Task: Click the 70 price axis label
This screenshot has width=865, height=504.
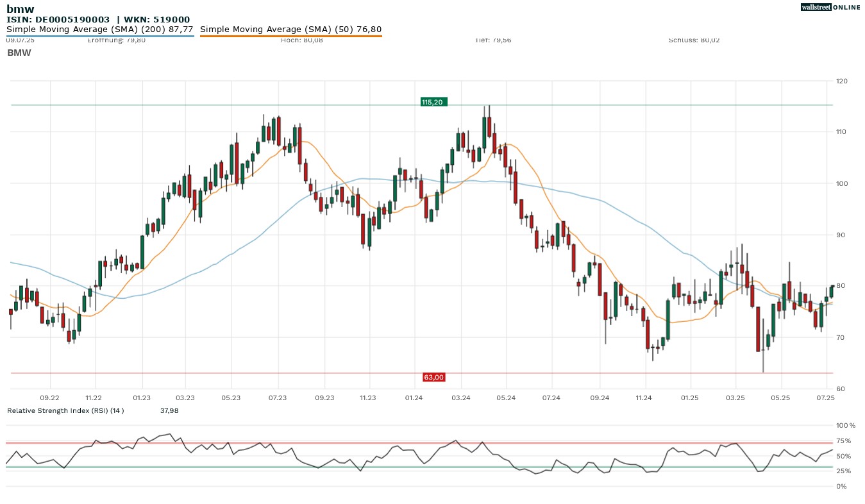Action: [x=841, y=337]
